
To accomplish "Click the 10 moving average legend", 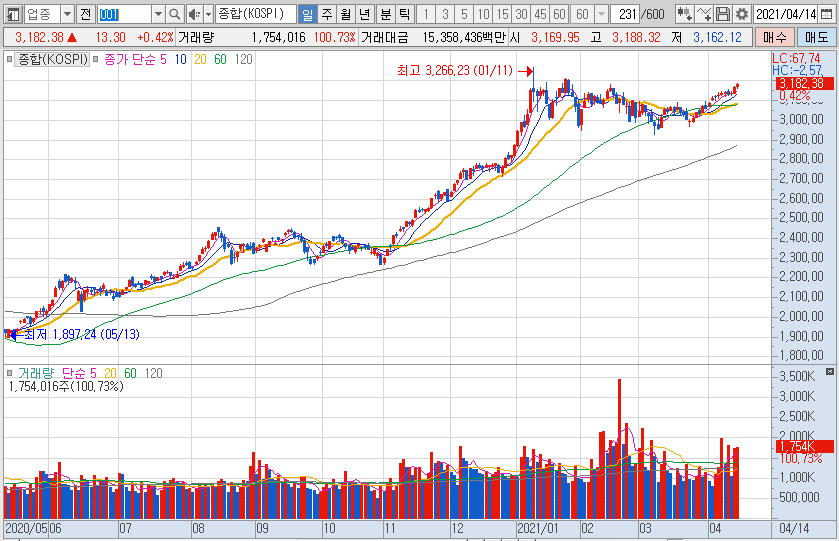I will (180, 59).
